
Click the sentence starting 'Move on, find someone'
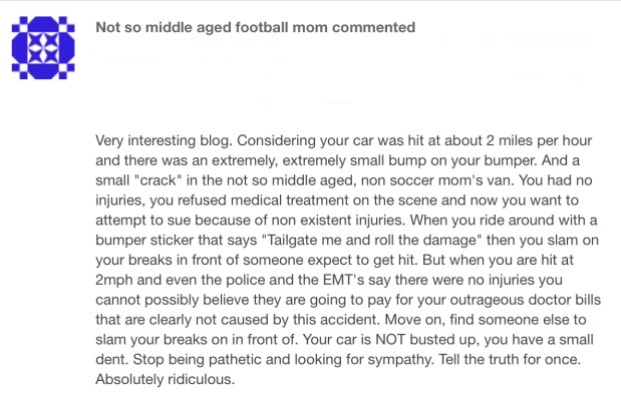pyautogui.click(x=341, y=330)
